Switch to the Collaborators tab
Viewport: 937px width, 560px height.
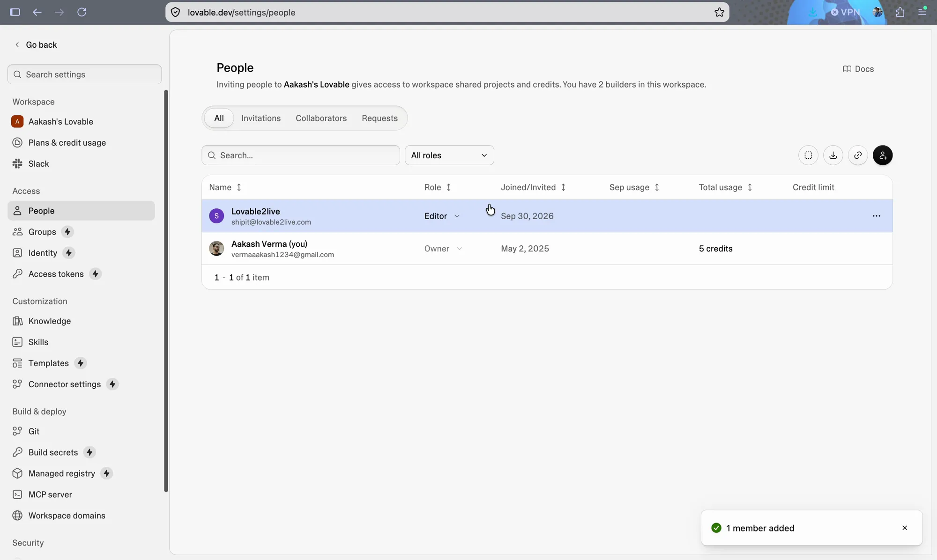coord(321,118)
